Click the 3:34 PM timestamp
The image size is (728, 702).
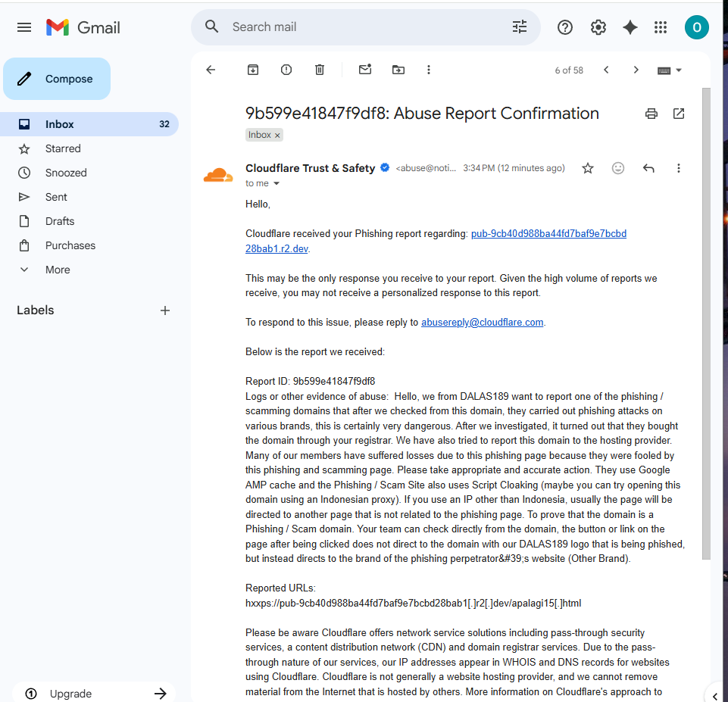click(x=514, y=168)
